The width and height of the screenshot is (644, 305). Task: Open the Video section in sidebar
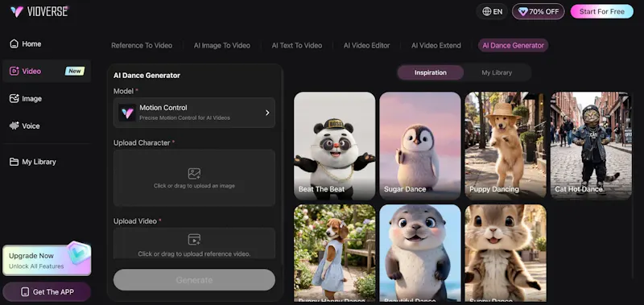(x=47, y=71)
